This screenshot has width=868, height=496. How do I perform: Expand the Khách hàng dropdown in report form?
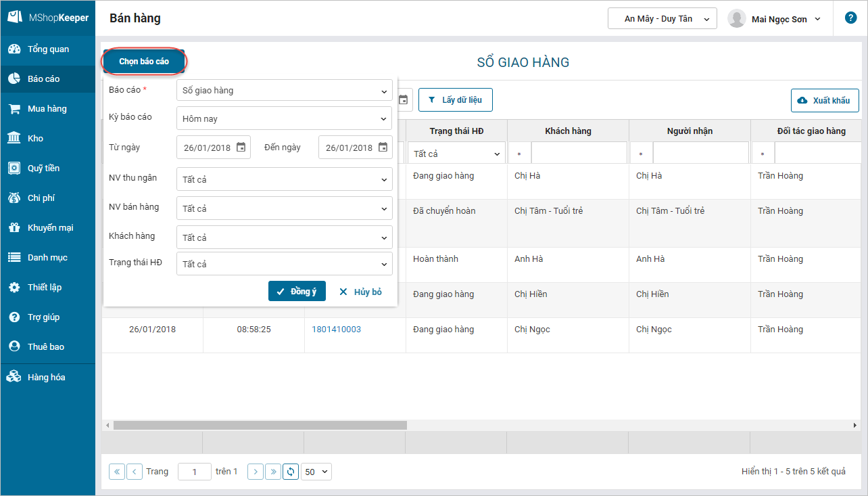pos(284,238)
